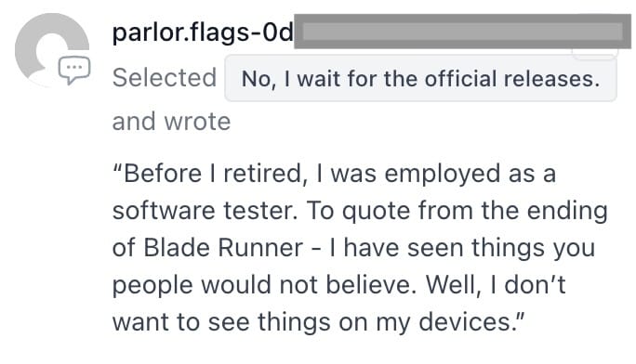The width and height of the screenshot is (636, 364).
Task: Click the 'and wrote' label text
Action: tap(172, 121)
